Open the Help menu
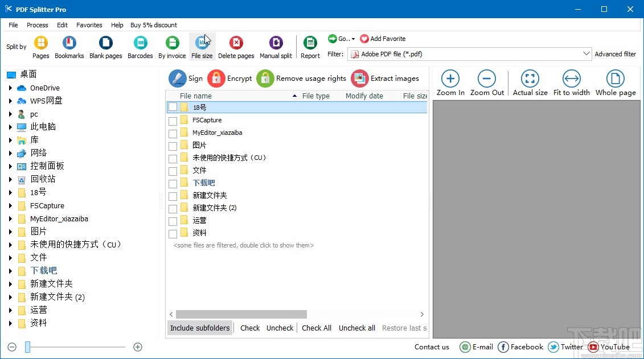 coord(117,25)
